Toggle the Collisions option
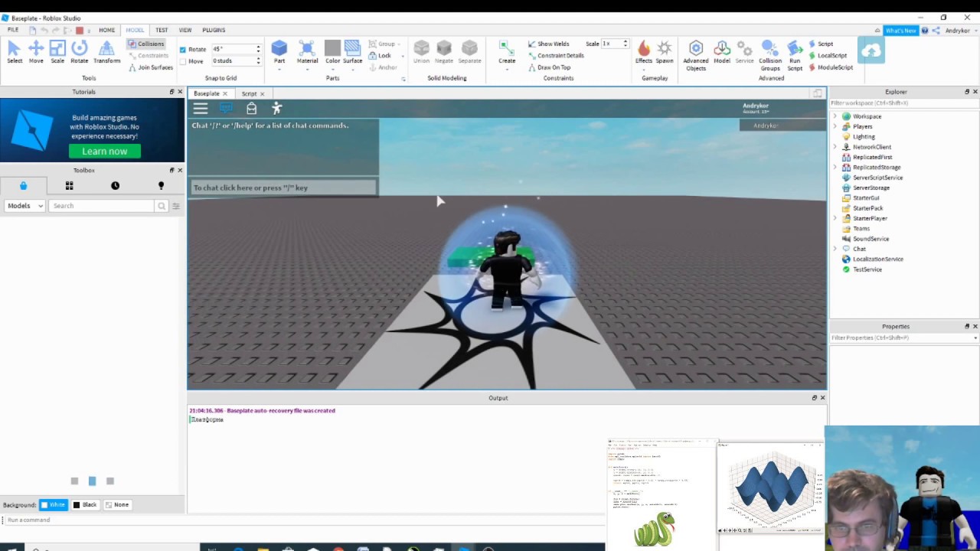This screenshot has height=551, width=980. 146,44
